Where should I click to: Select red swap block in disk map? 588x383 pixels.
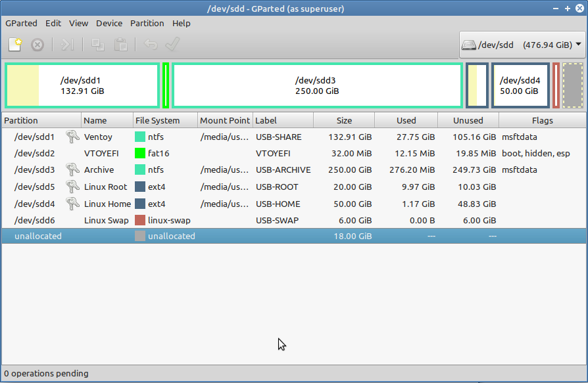tap(556, 85)
